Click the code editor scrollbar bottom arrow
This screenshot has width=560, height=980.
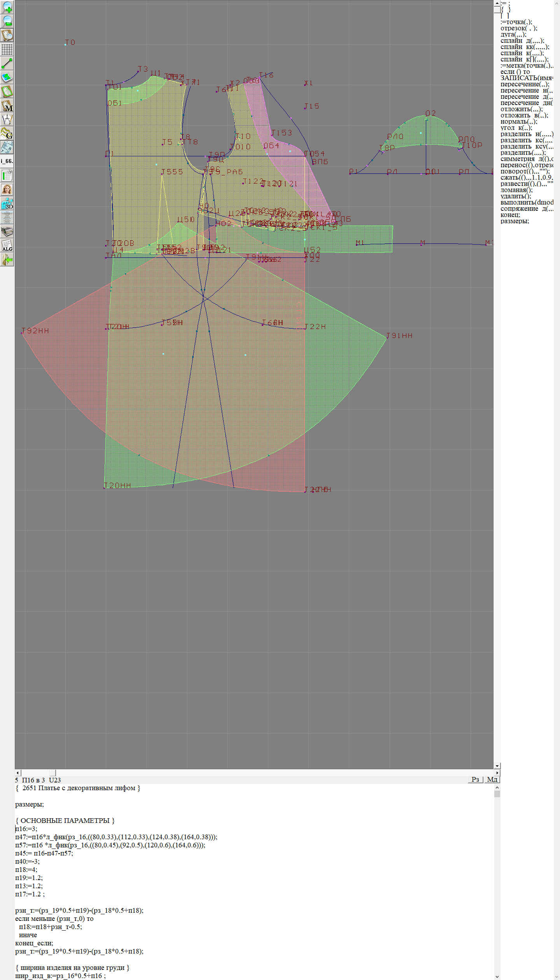[497, 976]
